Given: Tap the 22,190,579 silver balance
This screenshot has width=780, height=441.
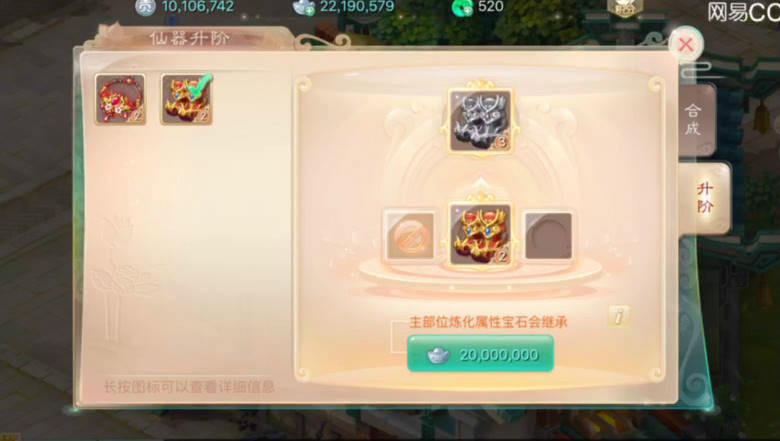Looking at the screenshot, I should 357,6.
